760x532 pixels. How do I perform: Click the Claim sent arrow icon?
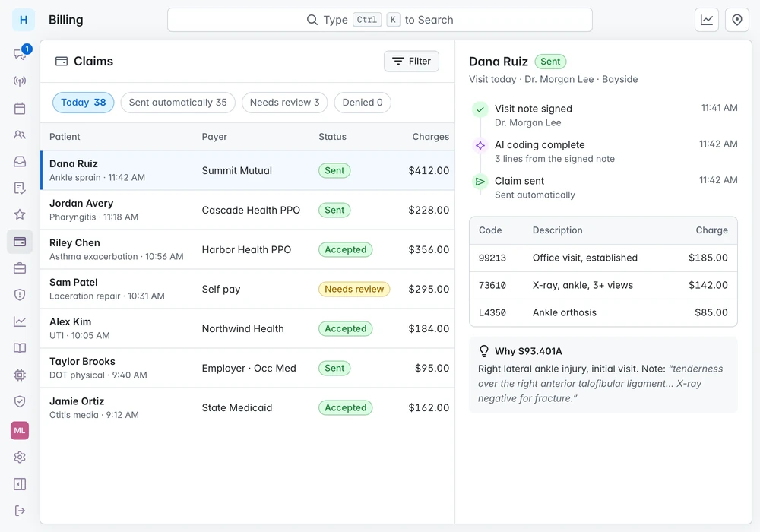coord(480,182)
